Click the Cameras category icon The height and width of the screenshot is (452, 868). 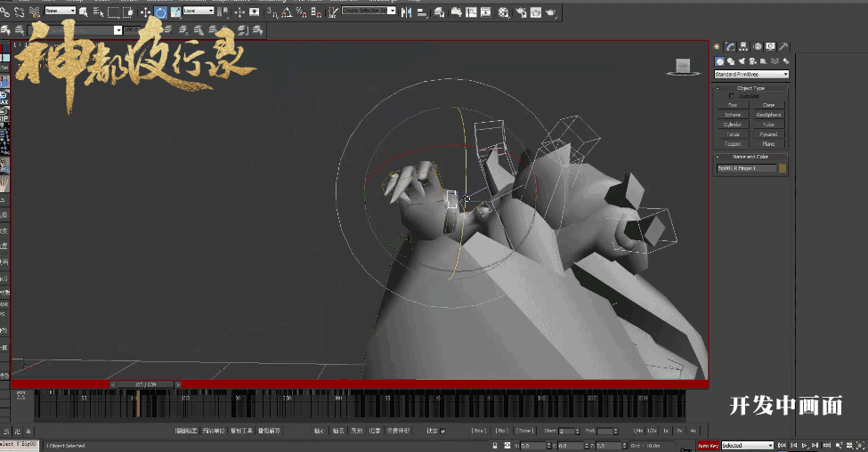coord(751,61)
